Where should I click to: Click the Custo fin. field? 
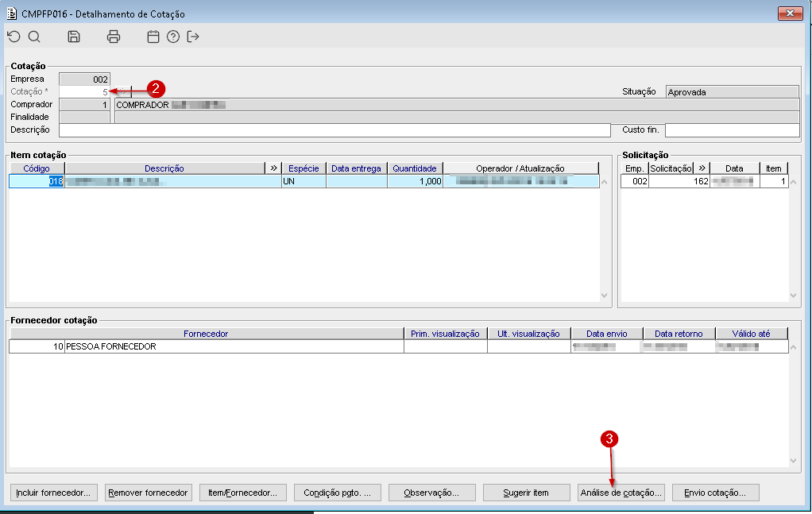[733, 130]
